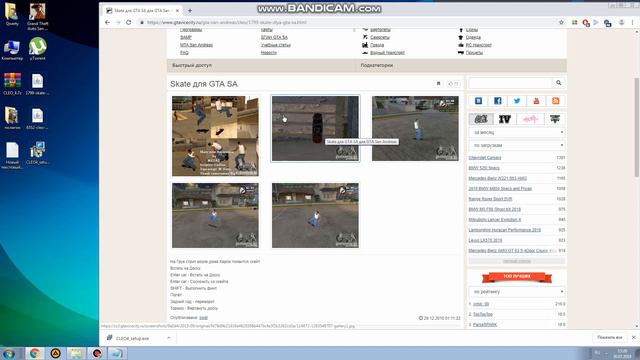Open third screenshot thumbnail in top row
Viewport: 640px width, 360px height.
tap(415, 129)
